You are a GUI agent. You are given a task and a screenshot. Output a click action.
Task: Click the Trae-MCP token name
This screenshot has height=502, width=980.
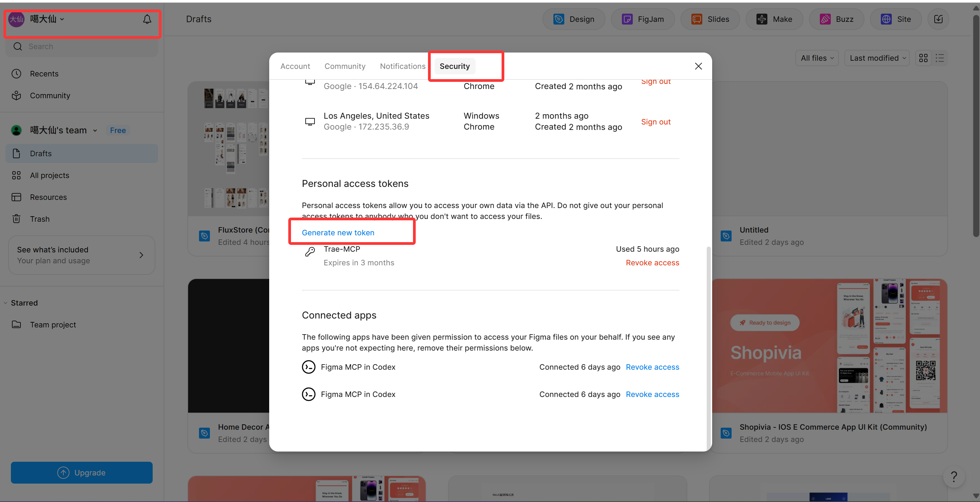click(342, 249)
